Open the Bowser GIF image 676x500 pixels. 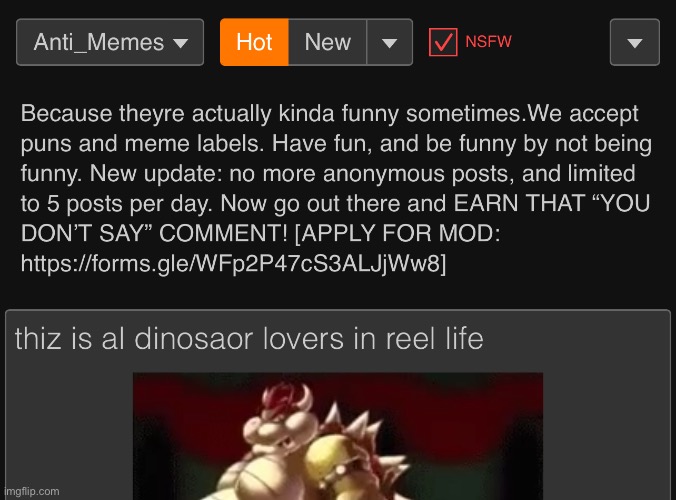coord(338,436)
